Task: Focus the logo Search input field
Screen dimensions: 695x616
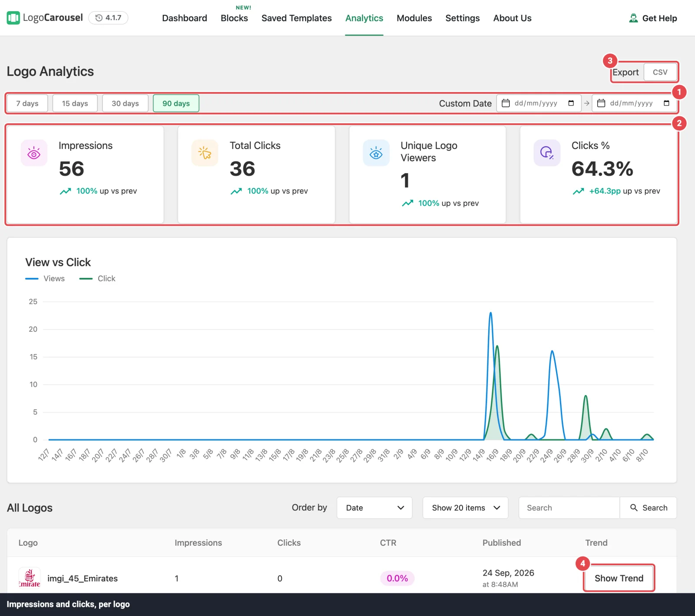Action: pos(569,508)
